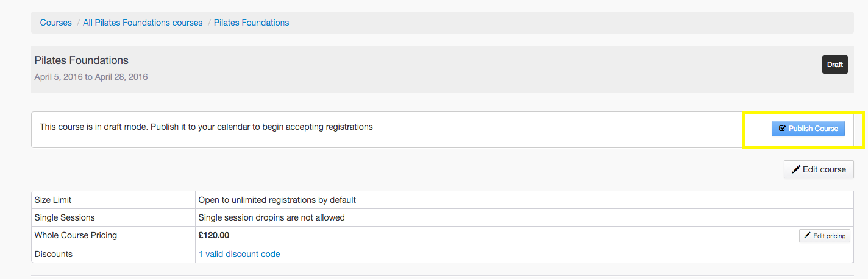Click the pencil icon beside Edit course
868x279 pixels.
(796, 169)
